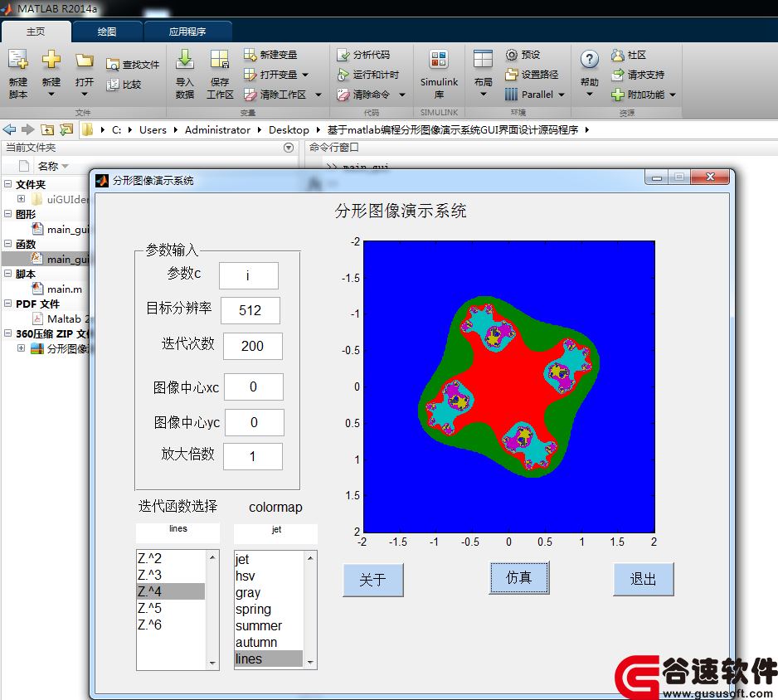The width and height of the screenshot is (778, 700).
Task: Click the 关于 (About) button
Action: (372, 580)
